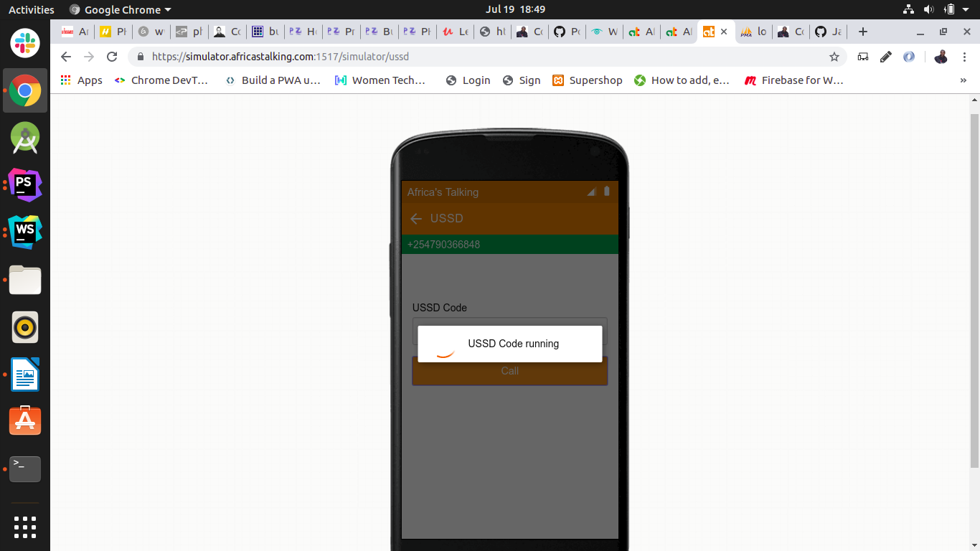Open the Activities overview
Viewport: 980px width, 551px height.
[x=31, y=10]
